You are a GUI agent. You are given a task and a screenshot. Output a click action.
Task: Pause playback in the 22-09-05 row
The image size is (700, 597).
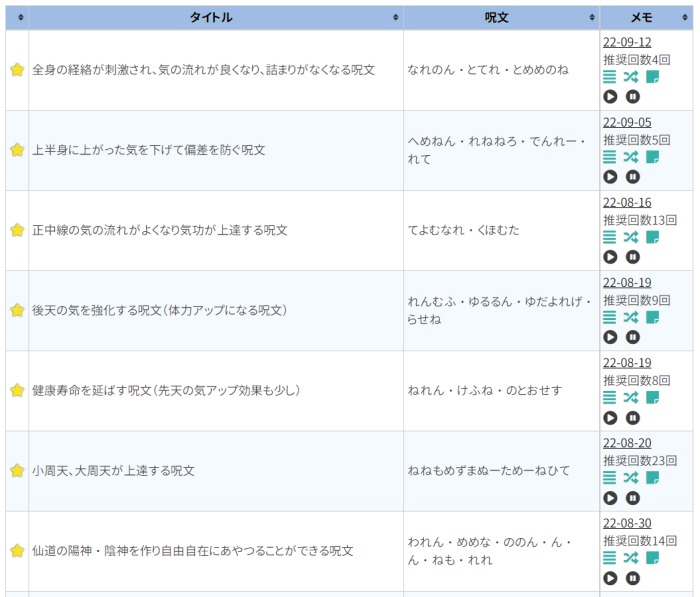click(633, 176)
